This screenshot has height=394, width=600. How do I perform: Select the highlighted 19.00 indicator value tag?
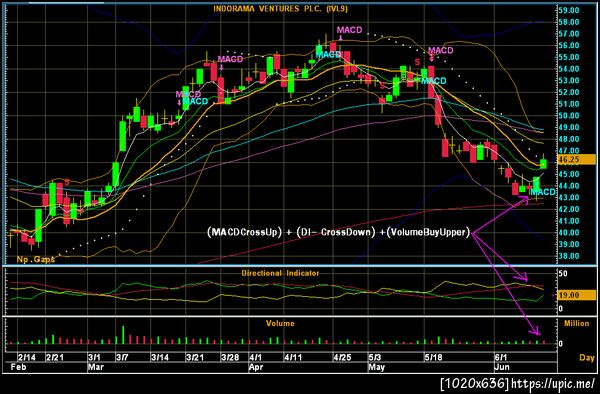(577, 295)
